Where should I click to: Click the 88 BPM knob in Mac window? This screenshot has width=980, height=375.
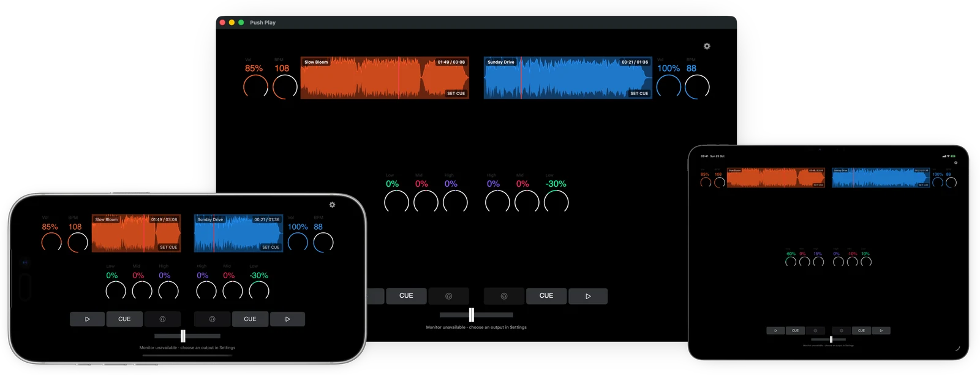click(x=697, y=87)
